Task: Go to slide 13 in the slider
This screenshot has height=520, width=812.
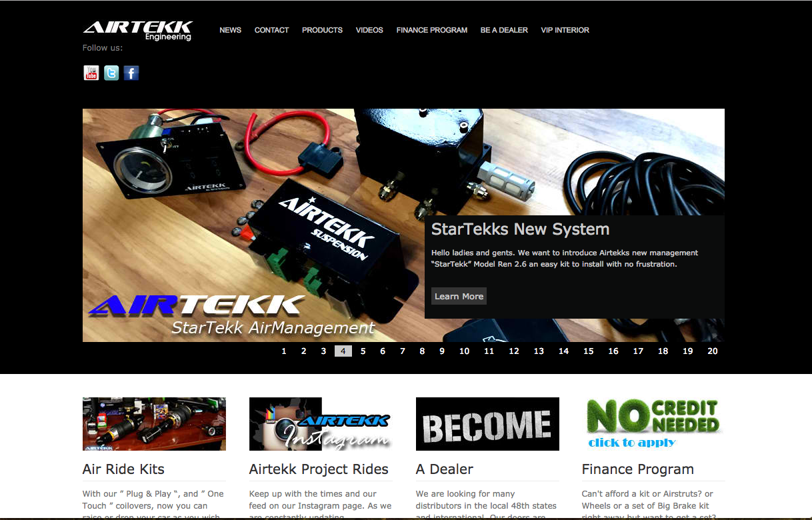Action: point(539,351)
